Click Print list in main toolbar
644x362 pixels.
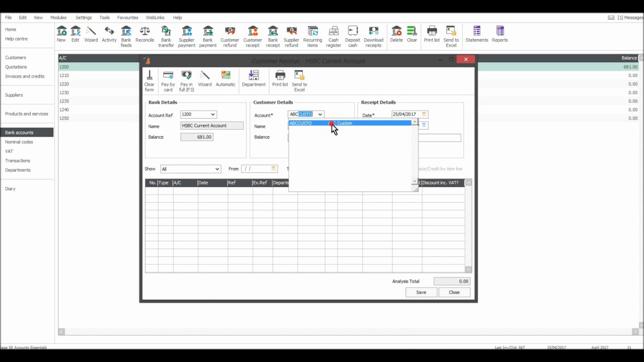click(432, 34)
